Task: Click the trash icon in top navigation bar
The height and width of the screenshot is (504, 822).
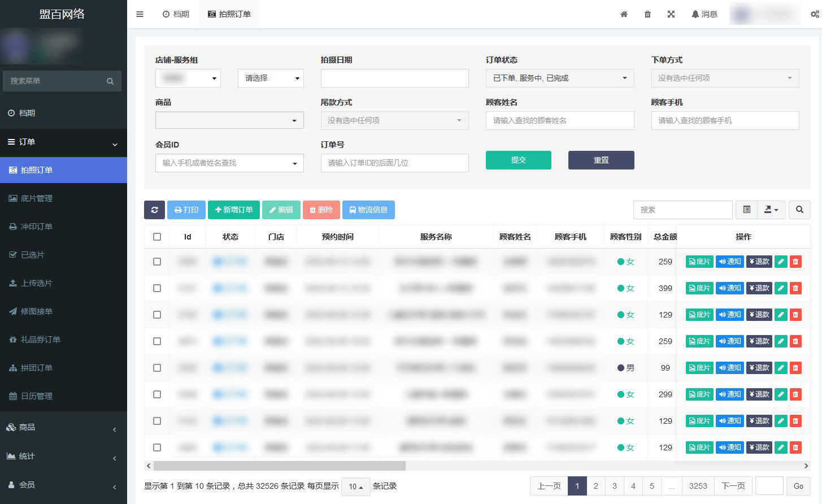Action: 647,14
